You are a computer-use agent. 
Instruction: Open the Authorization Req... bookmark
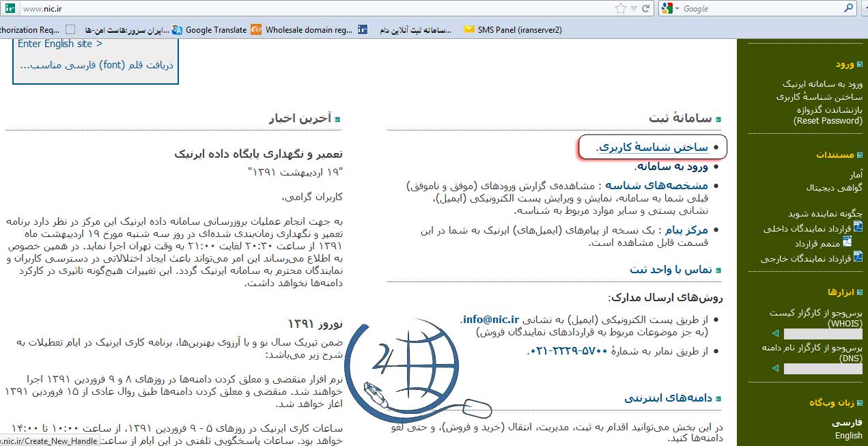[x=30, y=29]
